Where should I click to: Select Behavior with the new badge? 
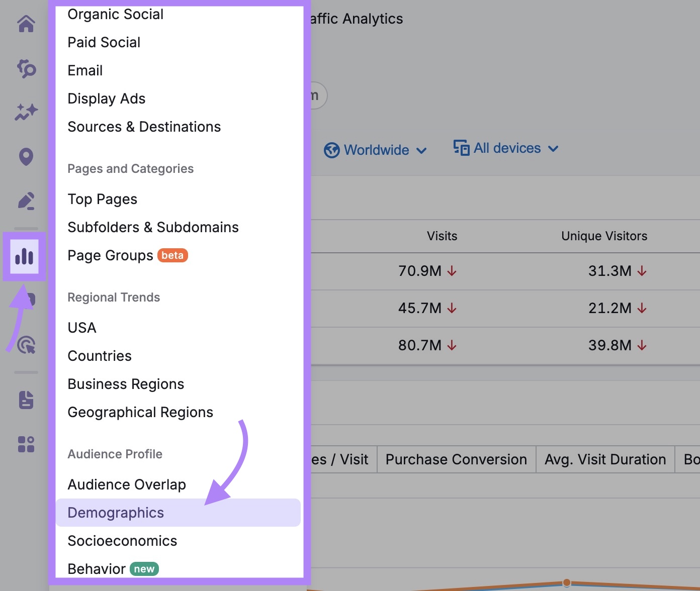pos(96,568)
